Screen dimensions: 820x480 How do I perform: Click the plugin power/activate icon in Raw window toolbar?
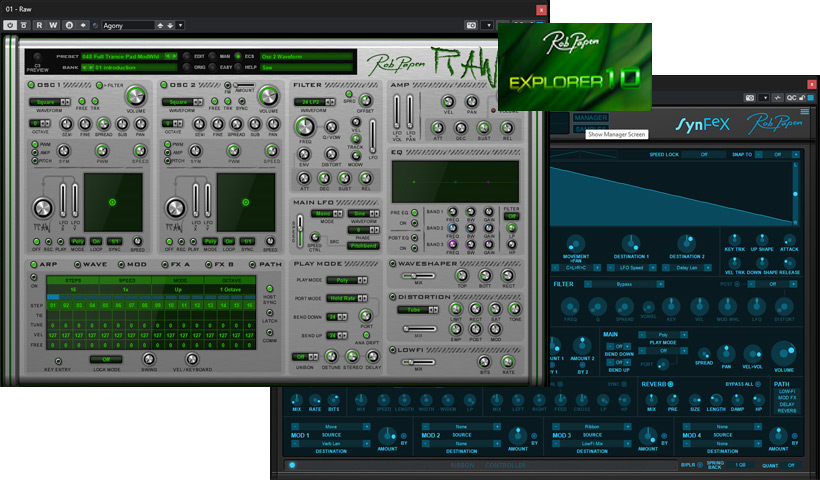click(x=10, y=25)
